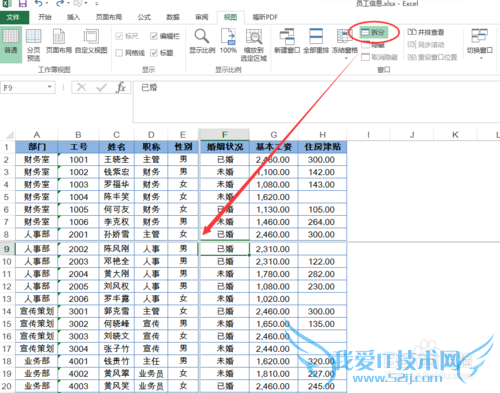The height and width of the screenshot is (393, 500).
Task: Select housing allowance cell 264.00
Action: coord(322,222)
